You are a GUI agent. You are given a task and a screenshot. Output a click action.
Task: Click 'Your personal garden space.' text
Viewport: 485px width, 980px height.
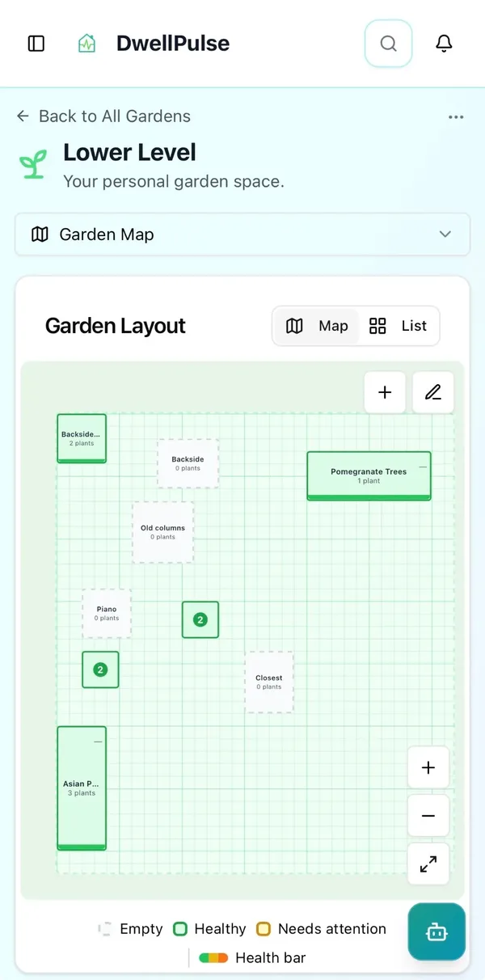click(174, 181)
